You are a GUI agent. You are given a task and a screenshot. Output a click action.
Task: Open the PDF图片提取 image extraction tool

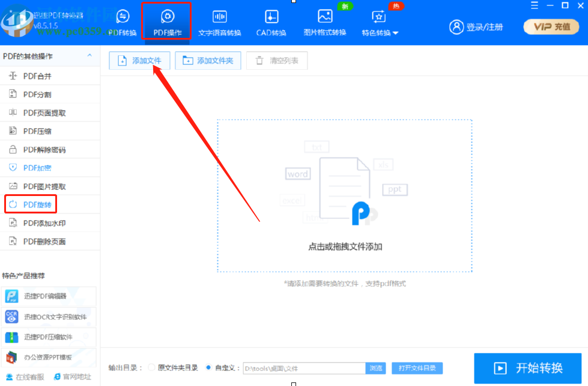(42, 186)
